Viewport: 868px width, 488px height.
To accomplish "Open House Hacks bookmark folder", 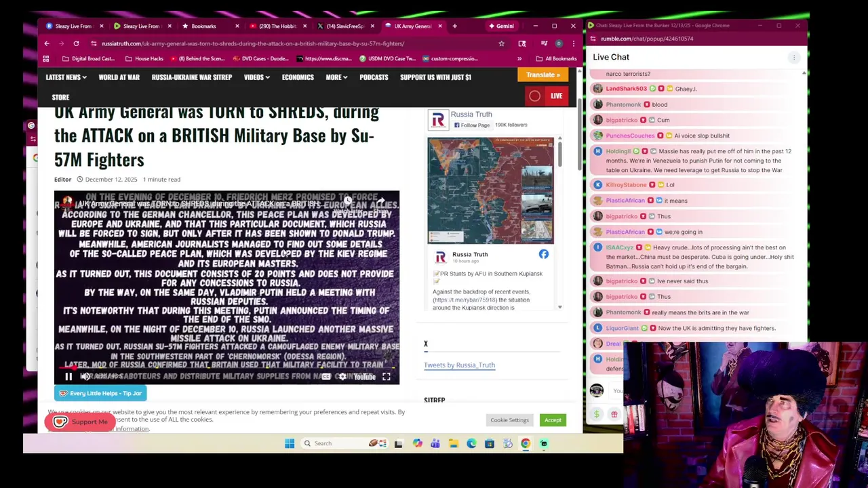I will click(144, 59).
